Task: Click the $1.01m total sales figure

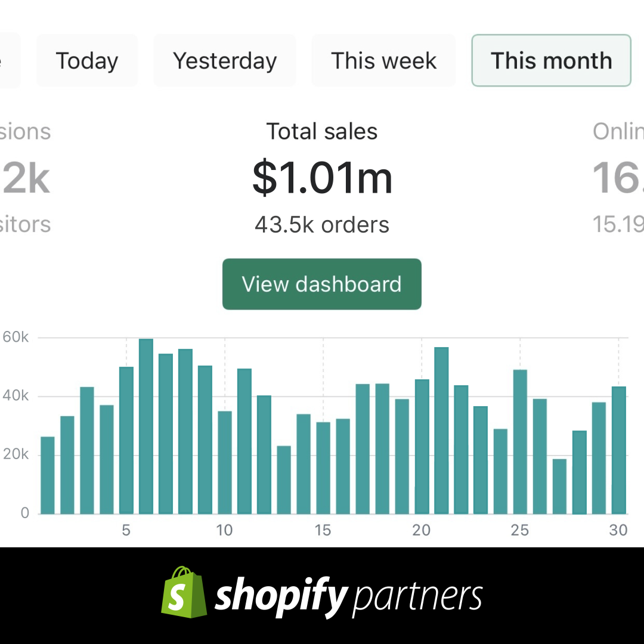Action: point(322,178)
